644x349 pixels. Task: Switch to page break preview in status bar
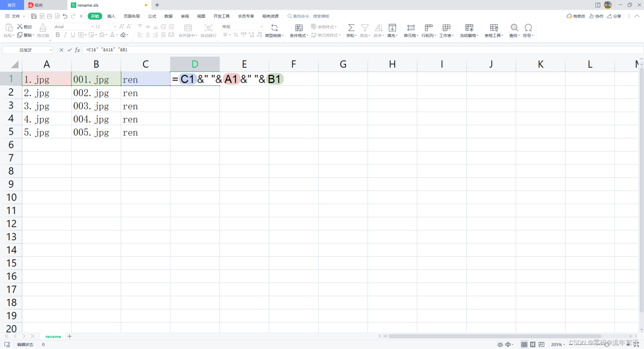pyautogui.click(x=541, y=345)
